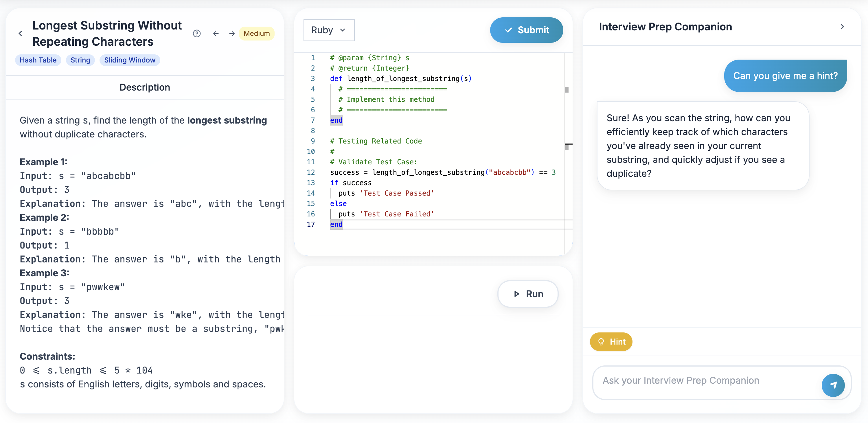Image resolution: width=868 pixels, height=423 pixels.
Task: Click the code editor vertical scrollbar
Action: (567, 90)
